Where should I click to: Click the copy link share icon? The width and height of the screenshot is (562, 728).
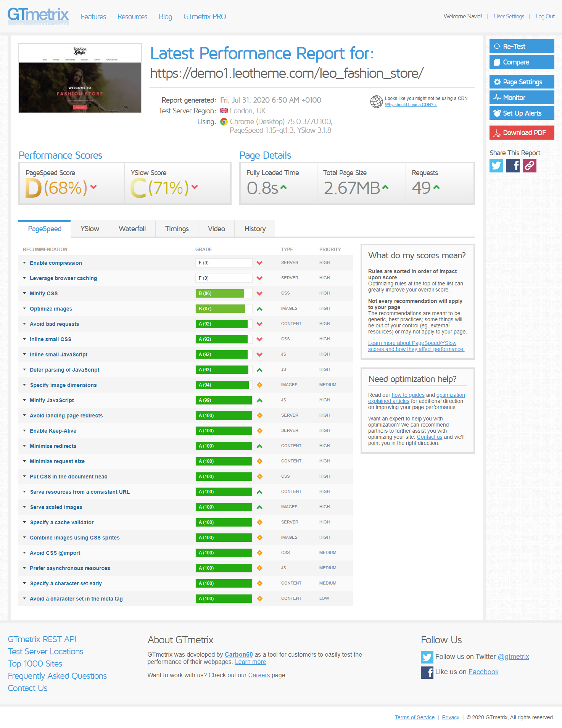530,166
